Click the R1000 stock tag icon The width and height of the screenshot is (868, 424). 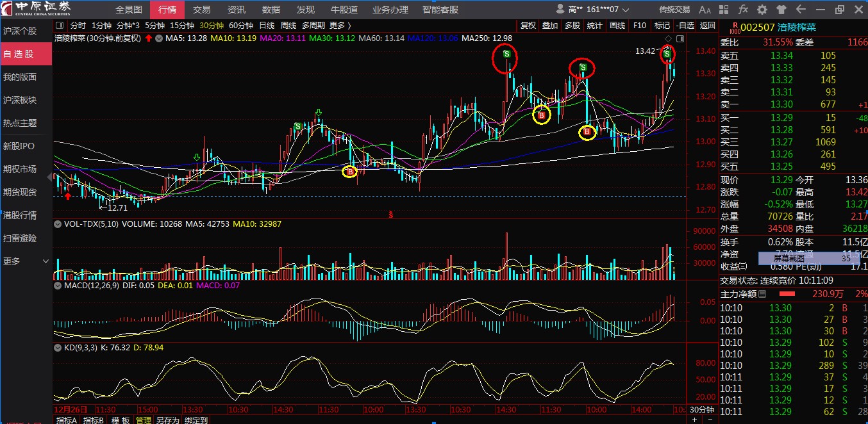pyautogui.click(x=735, y=27)
